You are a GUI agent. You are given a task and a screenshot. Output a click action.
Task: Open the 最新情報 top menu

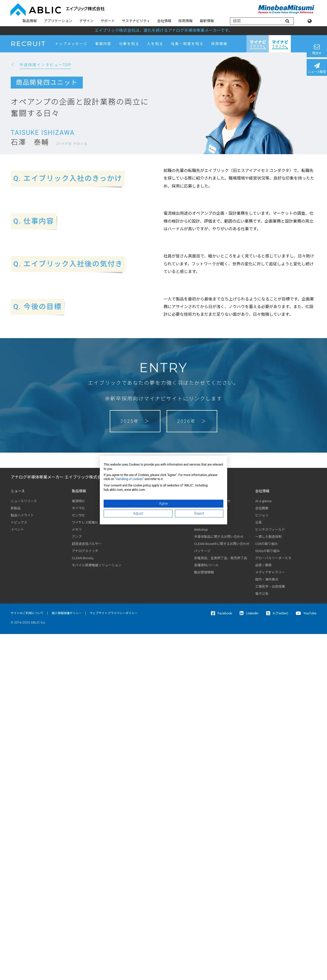click(x=207, y=21)
